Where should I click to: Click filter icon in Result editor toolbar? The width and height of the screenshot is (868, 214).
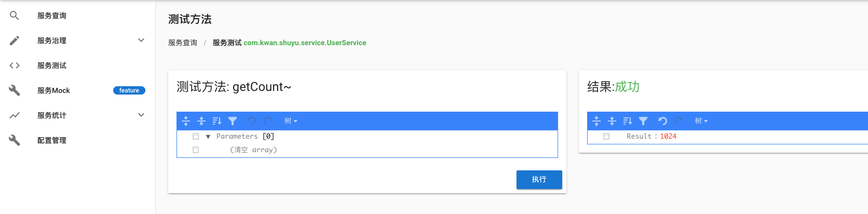coord(643,121)
